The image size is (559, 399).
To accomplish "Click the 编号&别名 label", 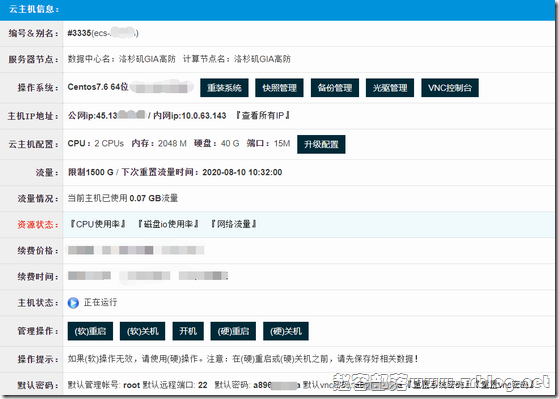I will (34, 34).
